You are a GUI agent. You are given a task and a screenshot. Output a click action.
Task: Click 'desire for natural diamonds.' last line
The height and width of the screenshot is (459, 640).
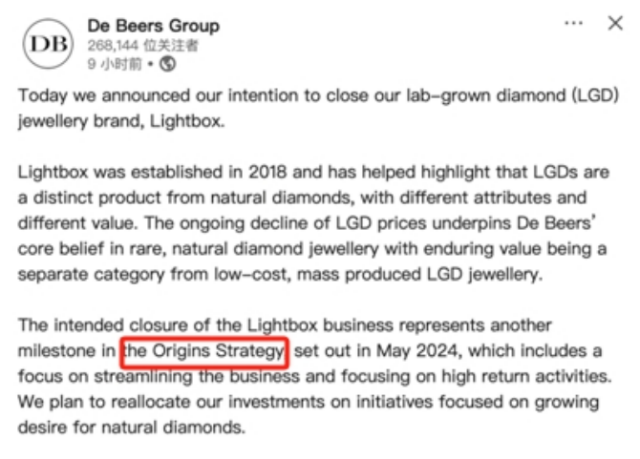131,428
